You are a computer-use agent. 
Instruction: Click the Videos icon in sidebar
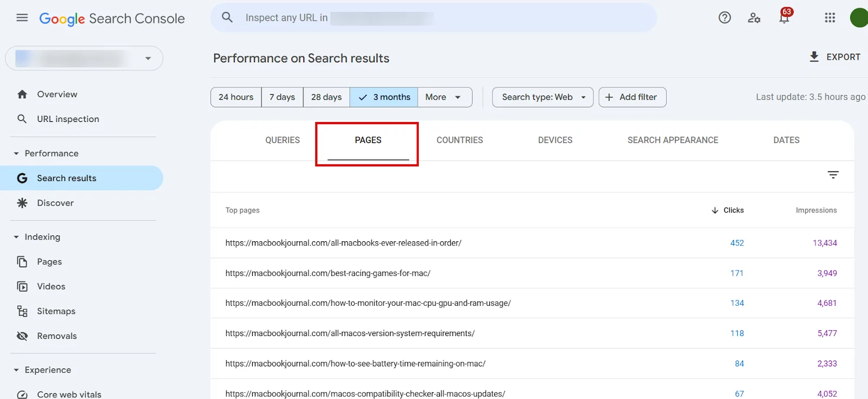(x=22, y=286)
